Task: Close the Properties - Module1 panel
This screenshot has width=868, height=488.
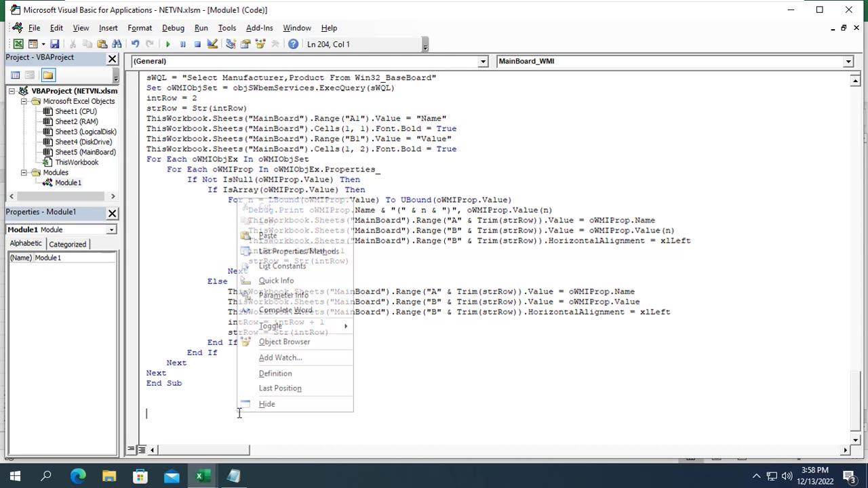Action: pyautogui.click(x=113, y=213)
